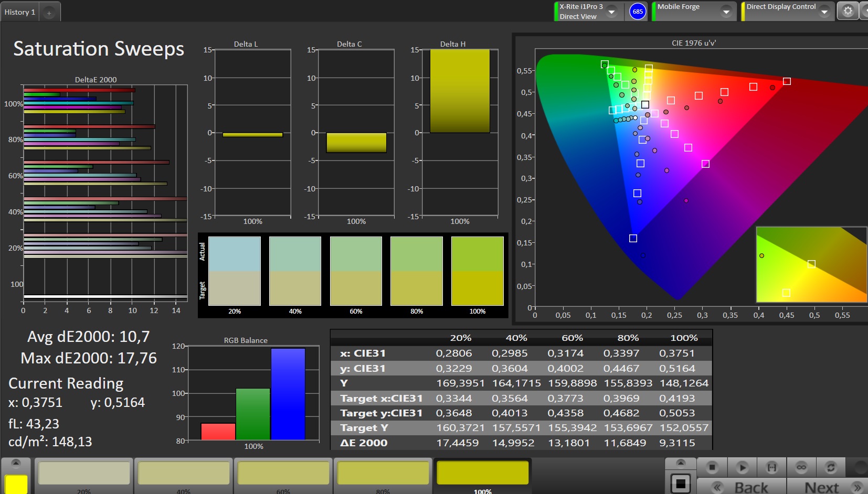This screenshot has height=494, width=868.
Task: Click the 100% Actual/Target comparison swatch
Action: point(478,271)
